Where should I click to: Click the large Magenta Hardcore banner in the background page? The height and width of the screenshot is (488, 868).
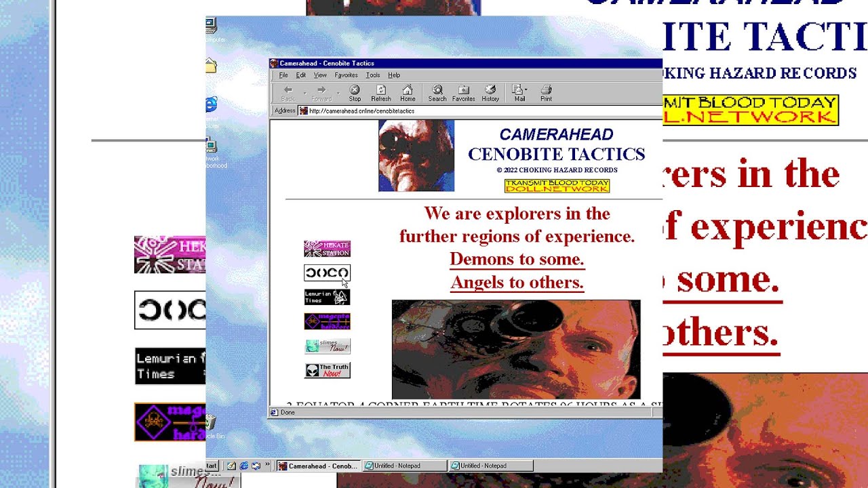point(170,422)
